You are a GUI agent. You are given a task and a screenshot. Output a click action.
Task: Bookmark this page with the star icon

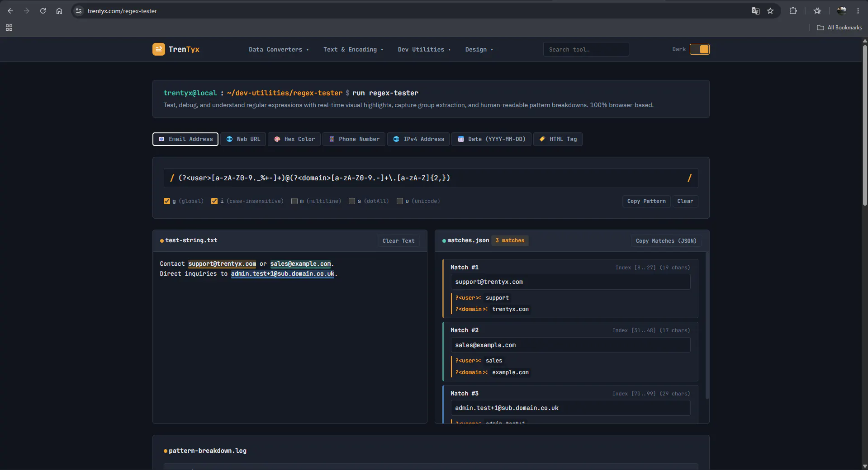click(x=770, y=11)
